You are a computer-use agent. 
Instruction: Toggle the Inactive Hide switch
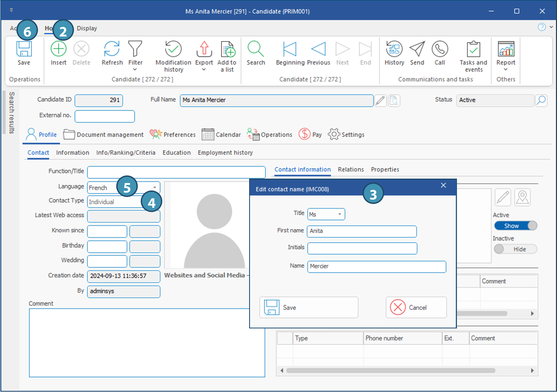point(516,249)
